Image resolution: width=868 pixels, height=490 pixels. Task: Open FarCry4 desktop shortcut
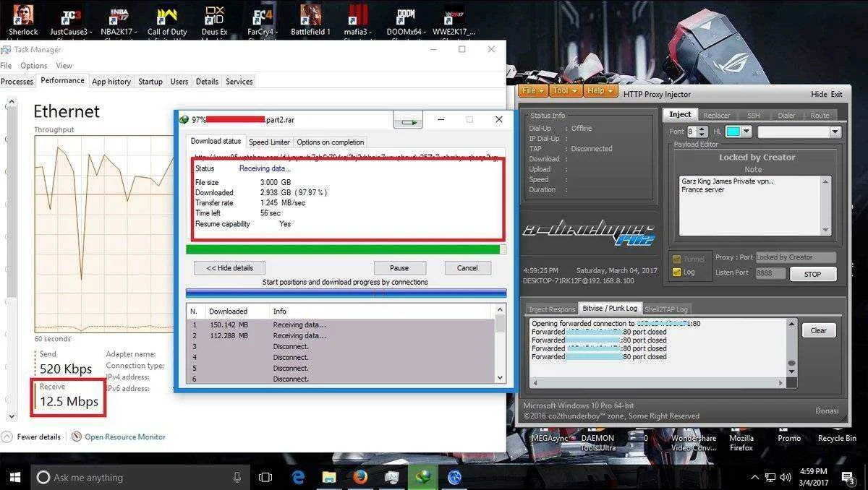tap(262, 19)
